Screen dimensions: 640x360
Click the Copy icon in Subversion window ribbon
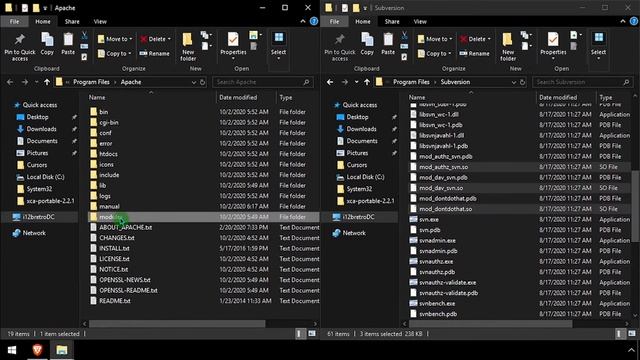pos(367,44)
